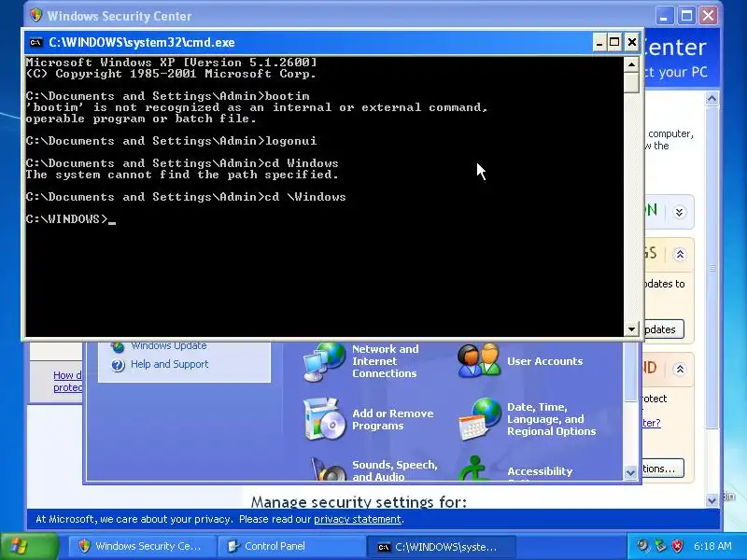The width and height of the screenshot is (747, 560).
Task: Open Accessibility Options icon
Action: pos(473,469)
